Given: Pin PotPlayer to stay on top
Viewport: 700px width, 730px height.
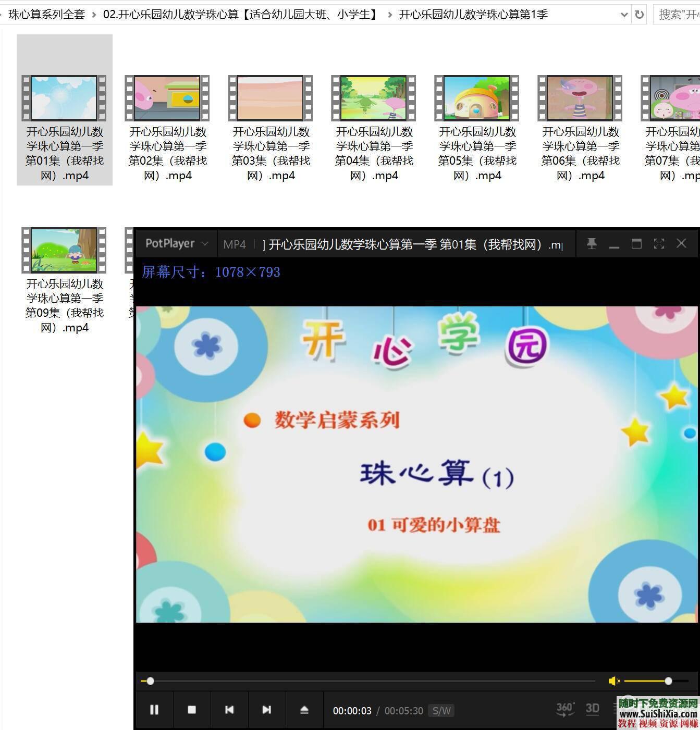Looking at the screenshot, I should click(592, 243).
